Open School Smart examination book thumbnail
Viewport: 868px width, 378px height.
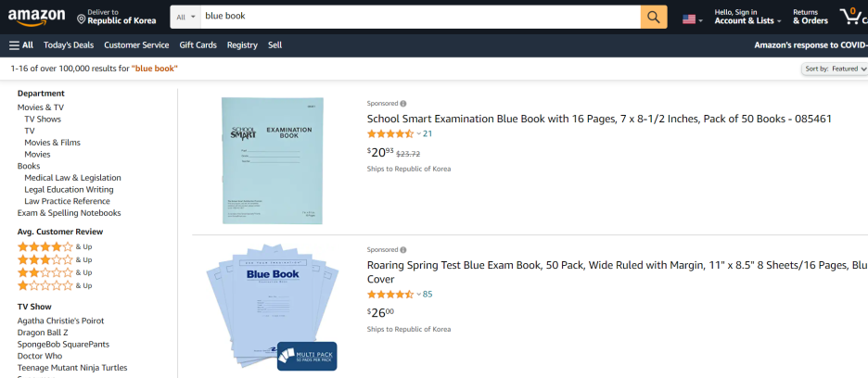coord(273,160)
